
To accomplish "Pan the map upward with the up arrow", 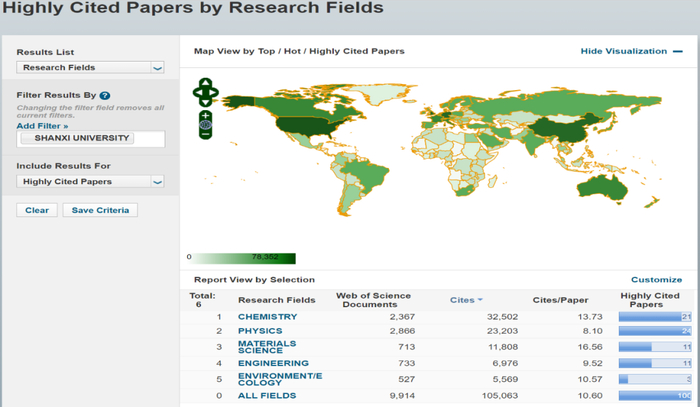I will (205, 83).
